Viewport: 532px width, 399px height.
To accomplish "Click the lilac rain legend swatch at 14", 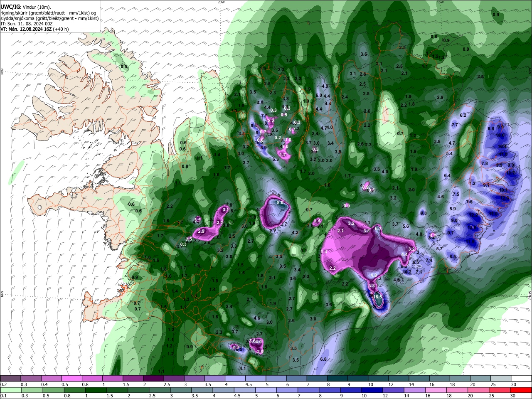I will pyautogui.click(x=414, y=390).
